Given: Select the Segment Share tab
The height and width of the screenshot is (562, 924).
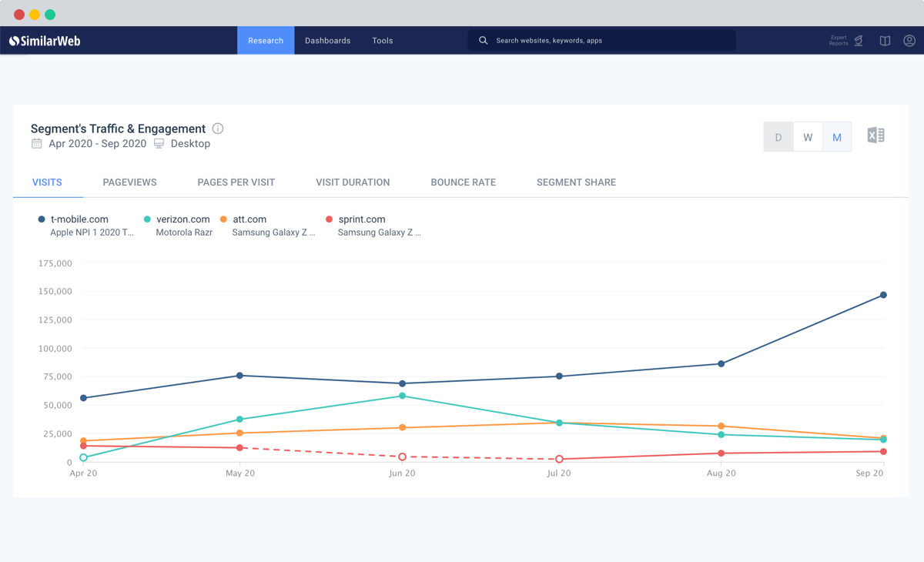Looking at the screenshot, I should [576, 182].
